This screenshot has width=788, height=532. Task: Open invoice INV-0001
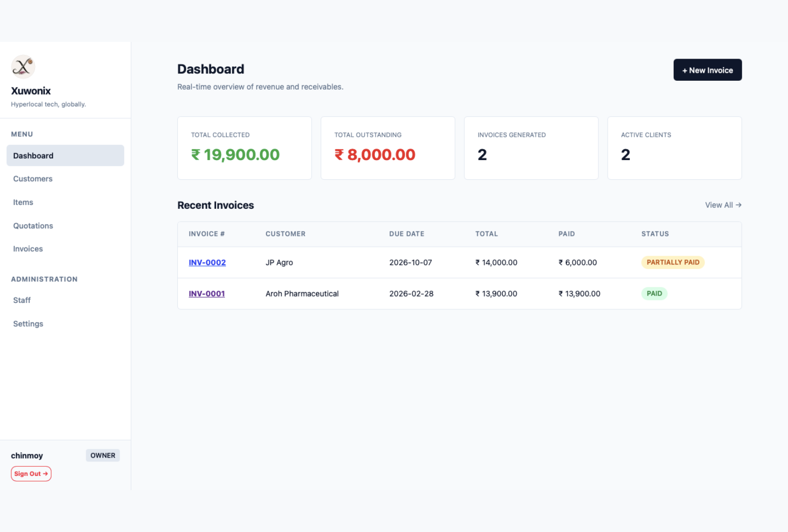(x=206, y=294)
